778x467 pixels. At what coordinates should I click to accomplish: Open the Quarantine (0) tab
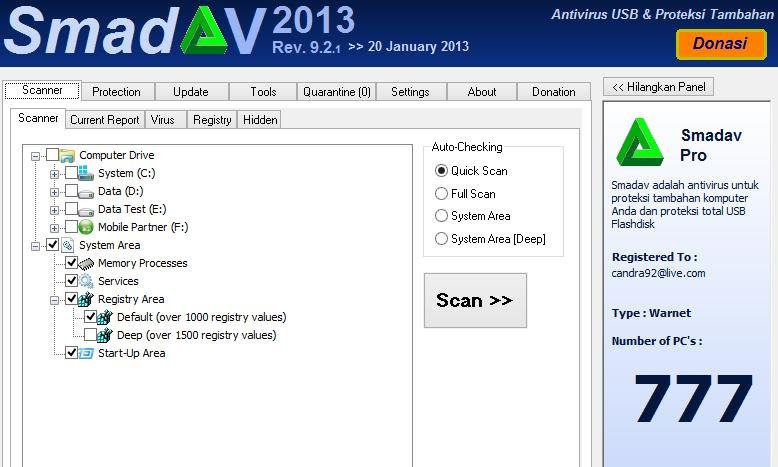click(337, 92)
